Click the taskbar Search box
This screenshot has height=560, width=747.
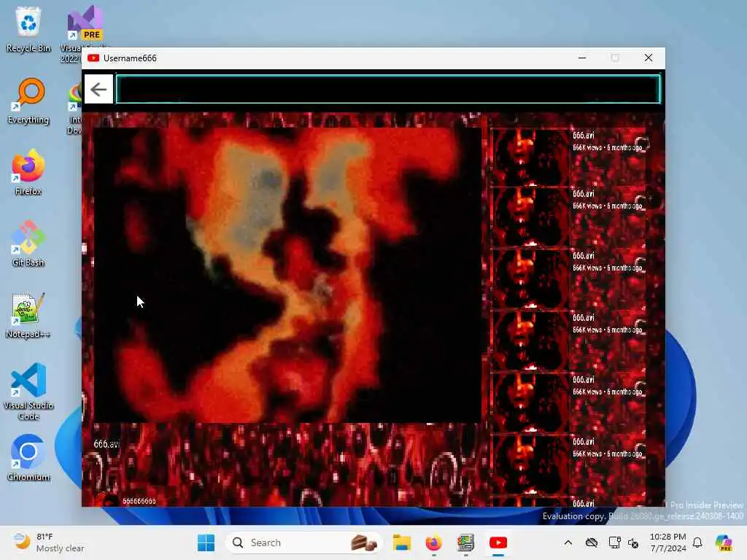click(303, 542)
